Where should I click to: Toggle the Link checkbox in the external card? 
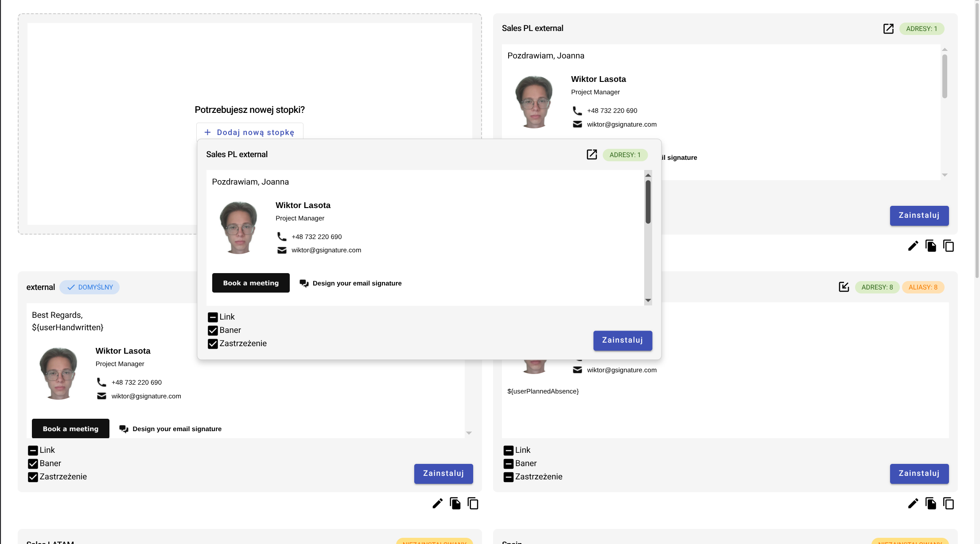point(33,450)
